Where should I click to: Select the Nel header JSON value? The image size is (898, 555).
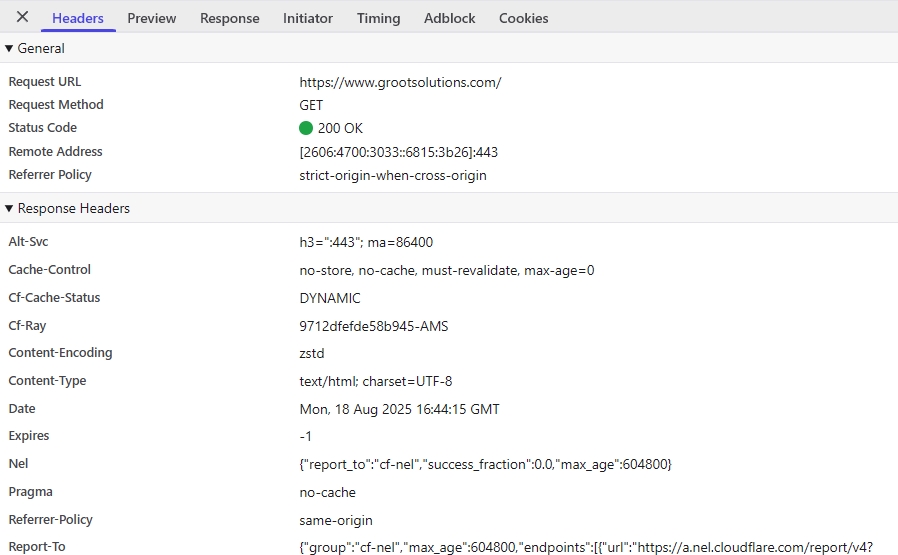[x=485, y=464]
